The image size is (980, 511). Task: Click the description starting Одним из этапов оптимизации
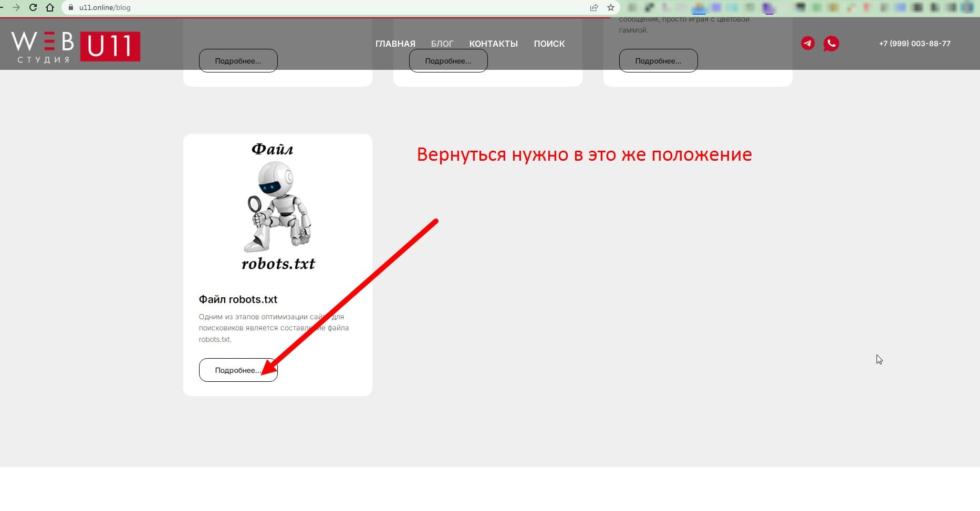274,328
